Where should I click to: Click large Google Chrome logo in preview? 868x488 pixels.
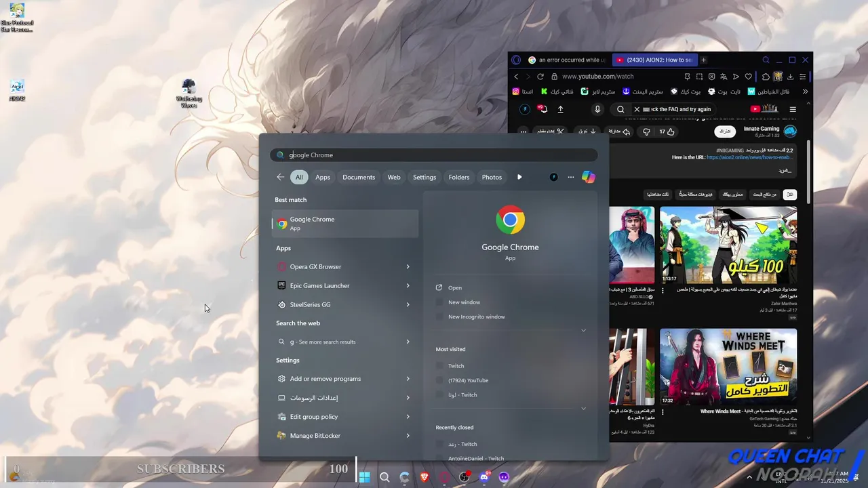point(510,220)
